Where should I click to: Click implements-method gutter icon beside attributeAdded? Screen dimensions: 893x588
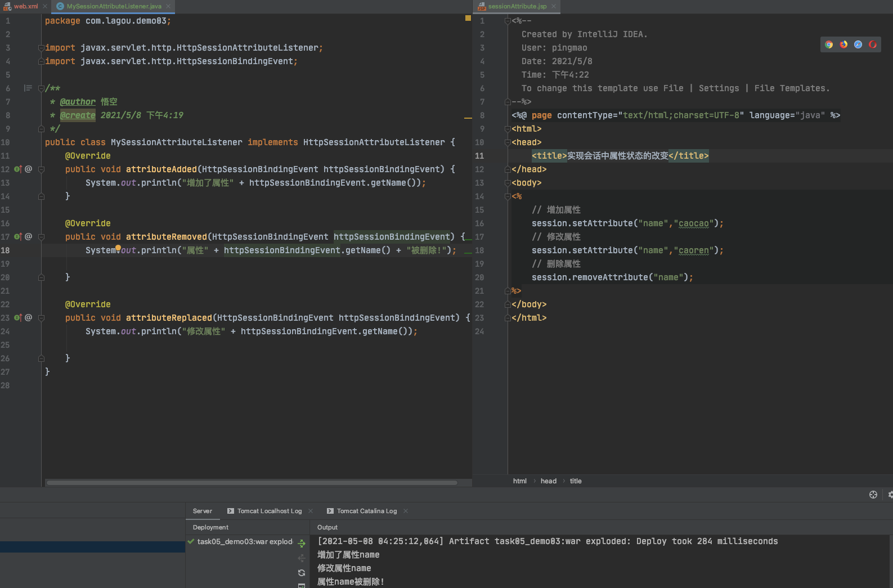pos(18,169)
